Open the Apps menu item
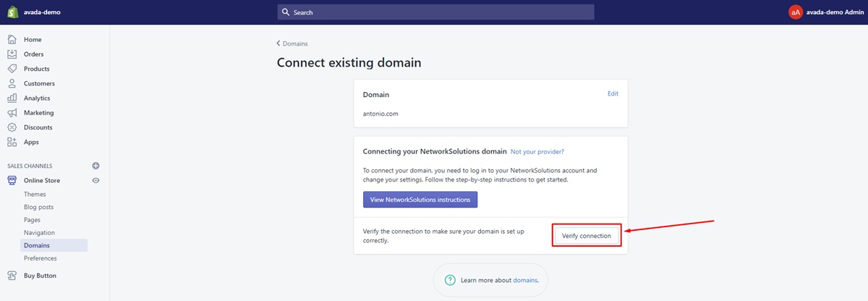The image size is (868, 301). pyautogui.click(x=31, y=142)
